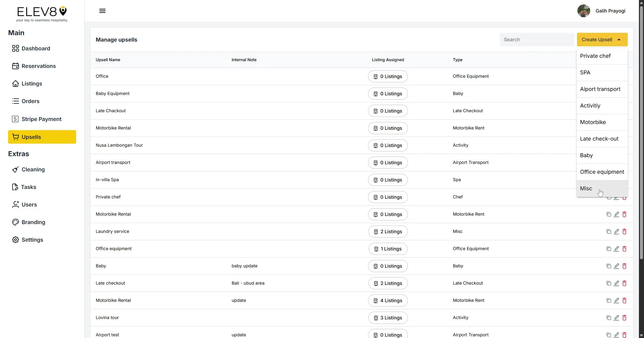Choose SPA in the Create Upsell menu
This screenshot has height=338, width=644.
(585, 72)
